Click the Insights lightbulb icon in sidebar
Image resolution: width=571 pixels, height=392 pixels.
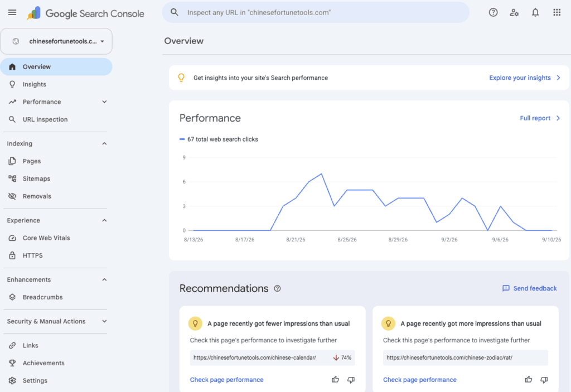[x=12, y=84]
